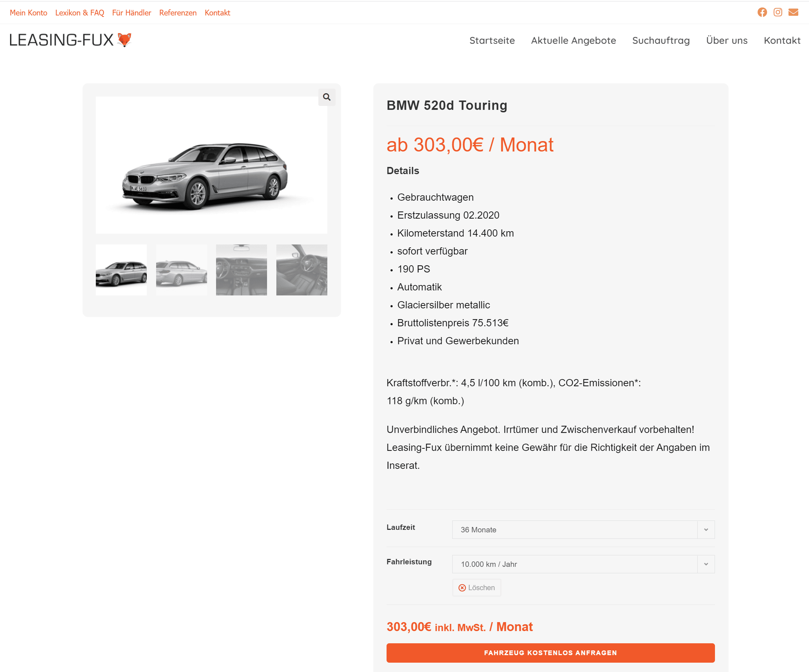Click the magnifier zoom icon on image
This screenshot has height=672, width=809.
pos(327,97)
